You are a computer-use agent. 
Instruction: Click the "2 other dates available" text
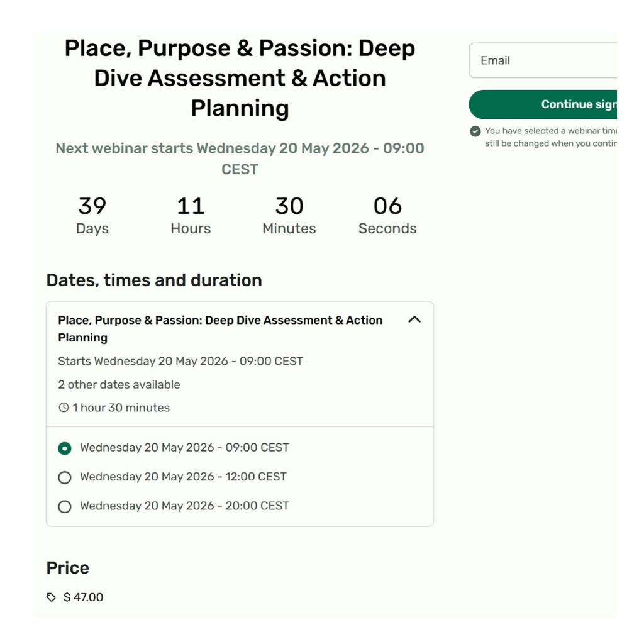tap(119, 384)
